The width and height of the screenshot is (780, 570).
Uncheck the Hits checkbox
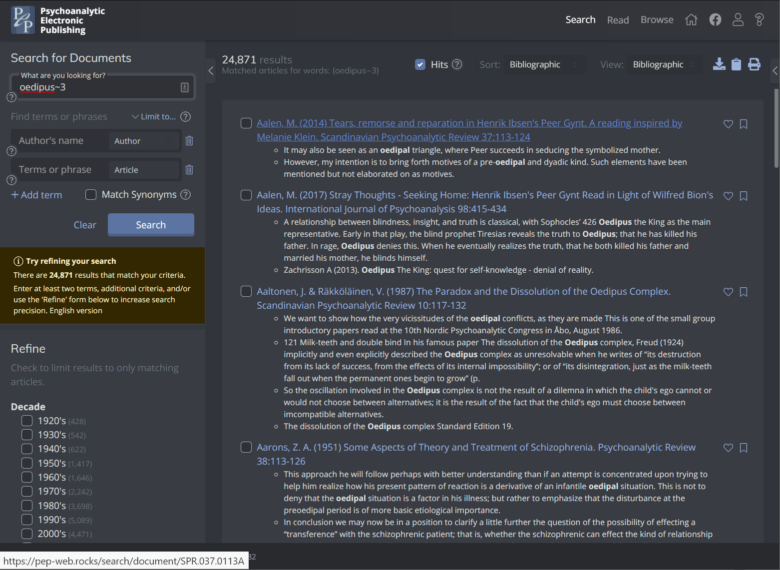pos(420,65)
